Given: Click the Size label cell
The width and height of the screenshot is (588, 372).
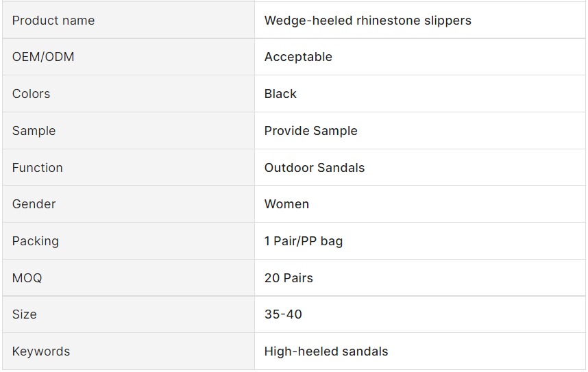Looking at the screenshot, I should (x=25, y=314).
